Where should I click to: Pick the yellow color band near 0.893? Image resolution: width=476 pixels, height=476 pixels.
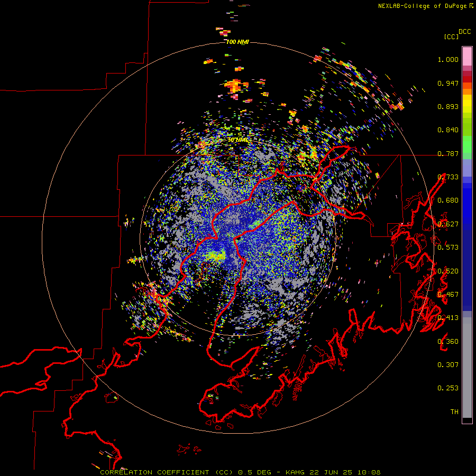point(467,104)
